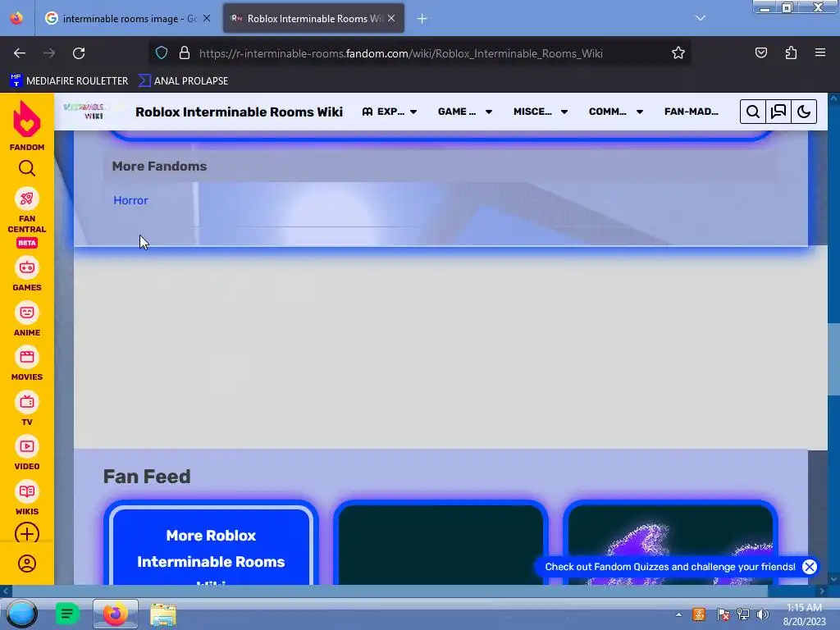Open the Video sidebar icon
The width and height of the screenshot is (840, 630).
pos(27,447)
